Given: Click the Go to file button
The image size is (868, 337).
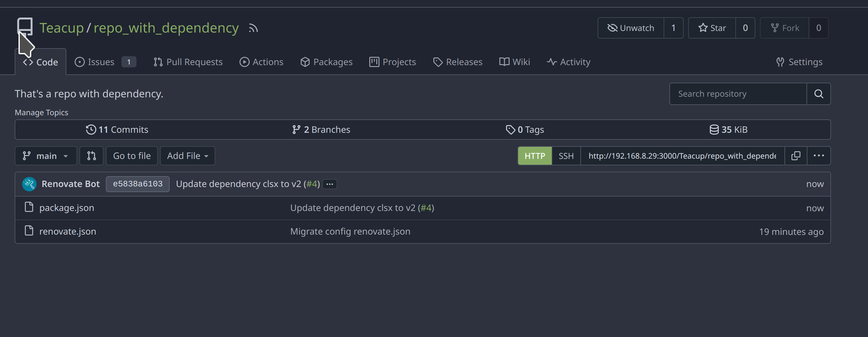Looking at the screenshot, I should (132, 156).
